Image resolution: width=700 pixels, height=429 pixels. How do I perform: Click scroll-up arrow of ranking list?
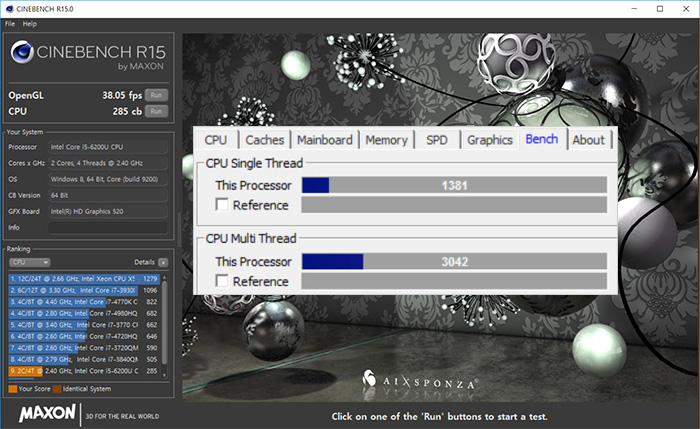[164, 277]
